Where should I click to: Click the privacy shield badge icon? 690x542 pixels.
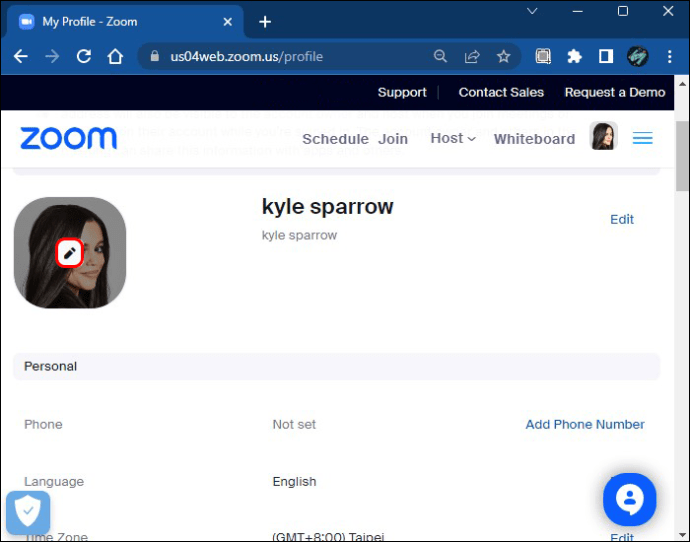click(x=28, y=513)
